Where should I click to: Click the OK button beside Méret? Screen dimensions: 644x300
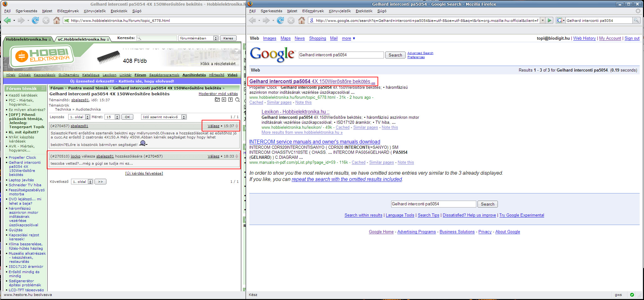(127, 117)
